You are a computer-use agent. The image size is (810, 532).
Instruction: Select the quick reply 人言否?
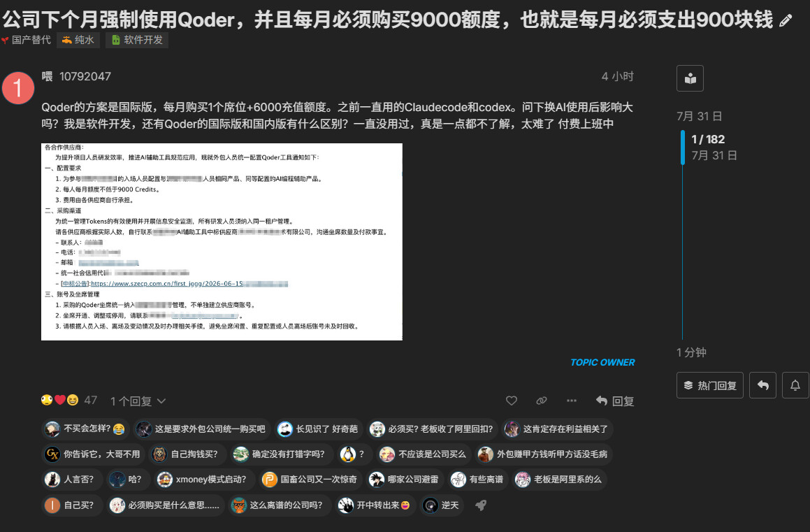[x=72, y=480]
